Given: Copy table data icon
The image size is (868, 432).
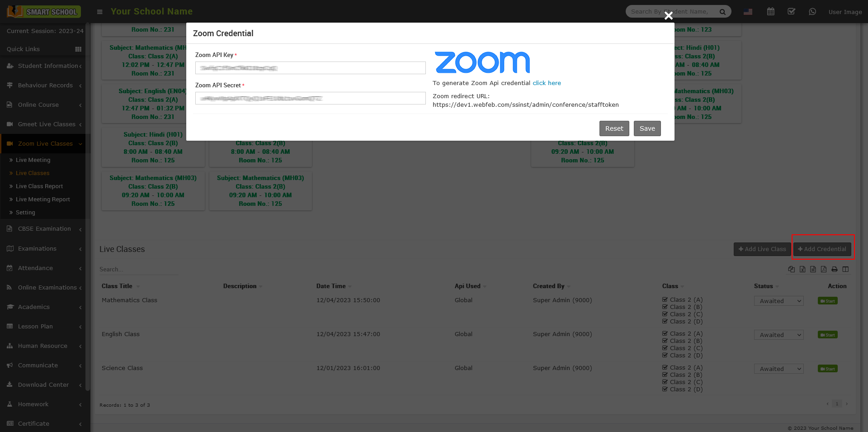Looking at the screenshot, I should tap(792, 269).
